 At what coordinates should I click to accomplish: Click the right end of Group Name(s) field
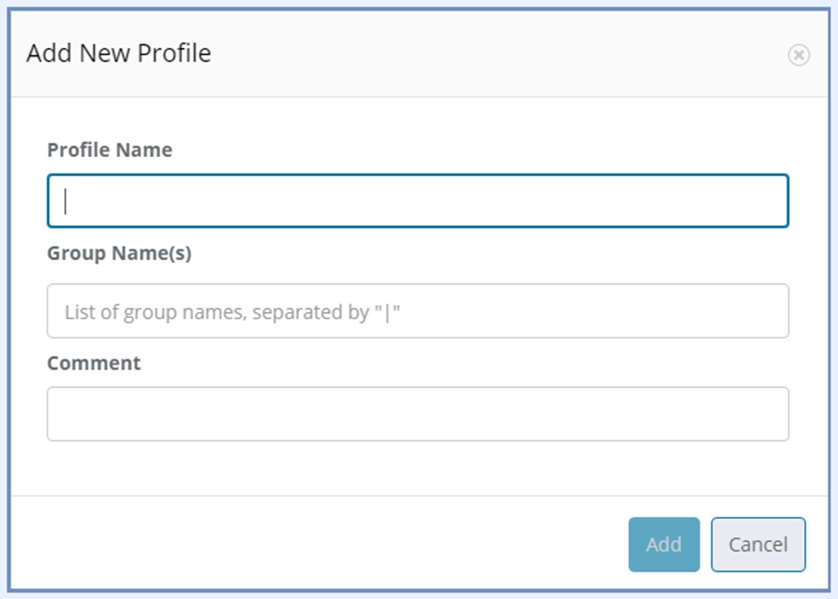point(770,311)
